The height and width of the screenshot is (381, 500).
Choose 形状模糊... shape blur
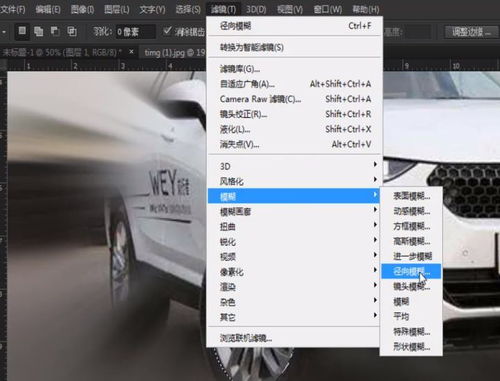(x=411, y=347)
